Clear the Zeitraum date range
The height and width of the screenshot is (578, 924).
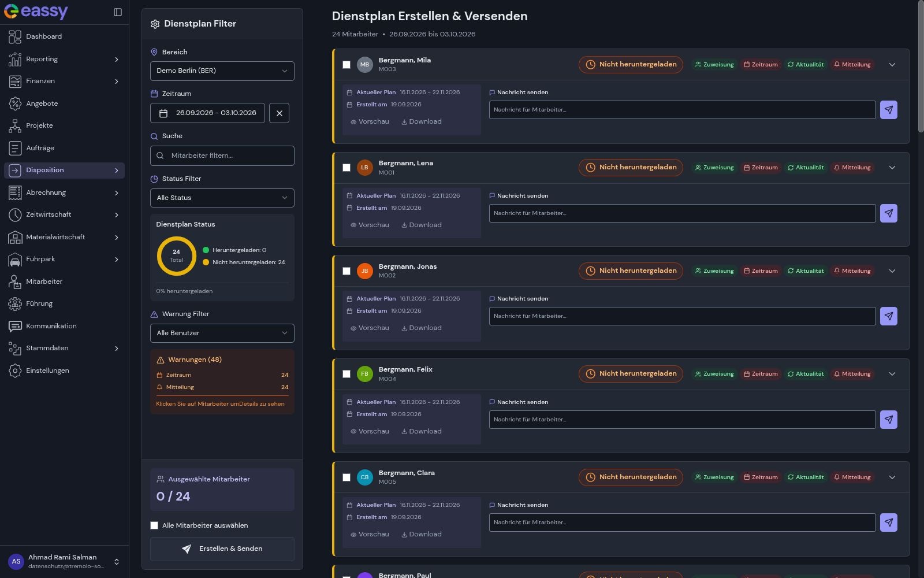point(280,113)
